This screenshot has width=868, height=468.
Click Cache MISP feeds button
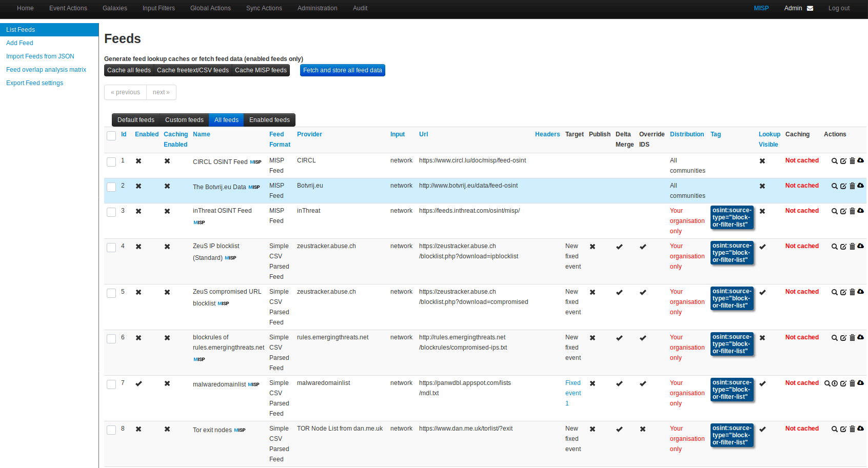(261, 70)
